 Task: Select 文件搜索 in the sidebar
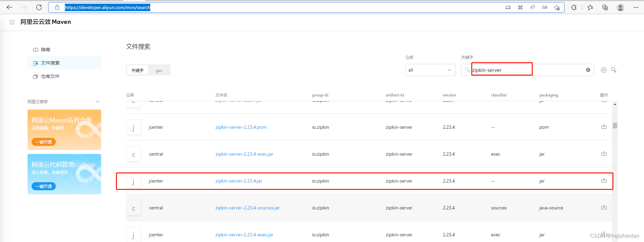(x=64, y=63)
